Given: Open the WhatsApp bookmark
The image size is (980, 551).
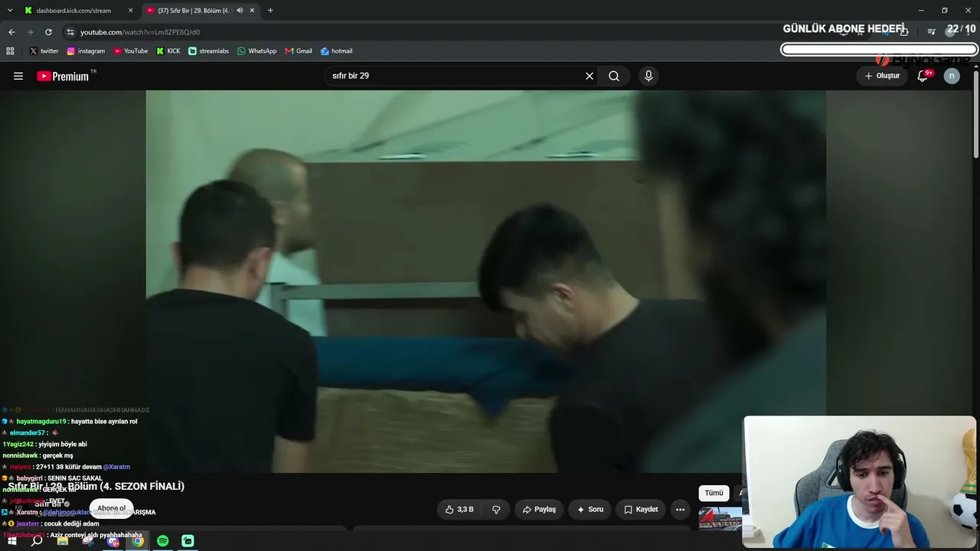Looking at the screenshot, I should tap(257, 51).
